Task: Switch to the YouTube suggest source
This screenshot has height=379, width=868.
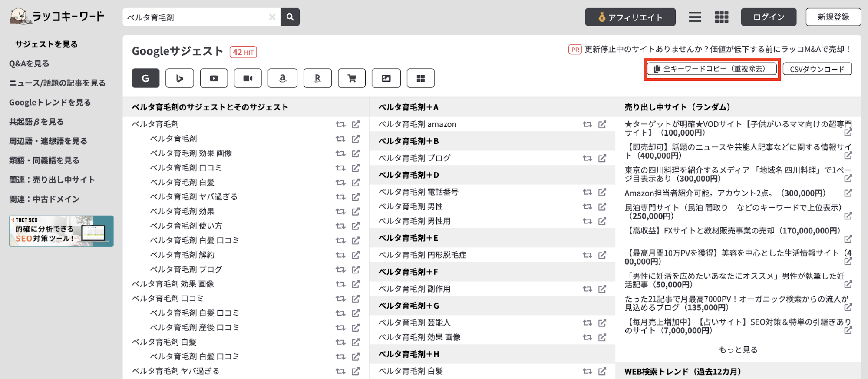Action: pos(214,78)
